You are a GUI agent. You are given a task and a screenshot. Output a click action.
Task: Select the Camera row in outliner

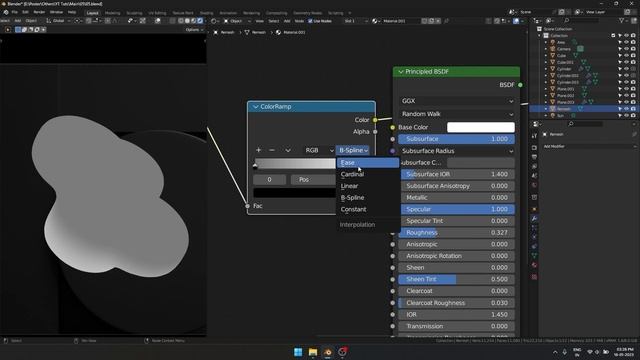point(564,49)
